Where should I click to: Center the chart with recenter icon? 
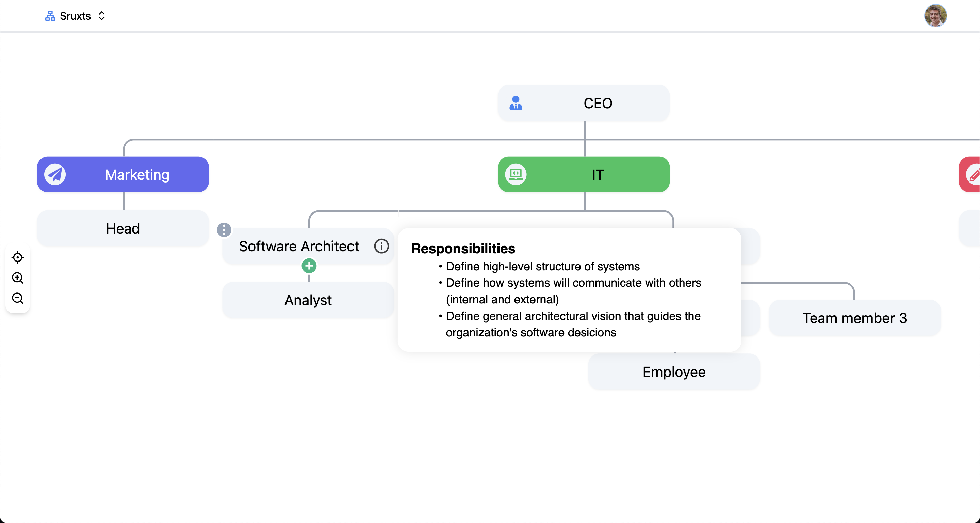(x=17, y=257)
